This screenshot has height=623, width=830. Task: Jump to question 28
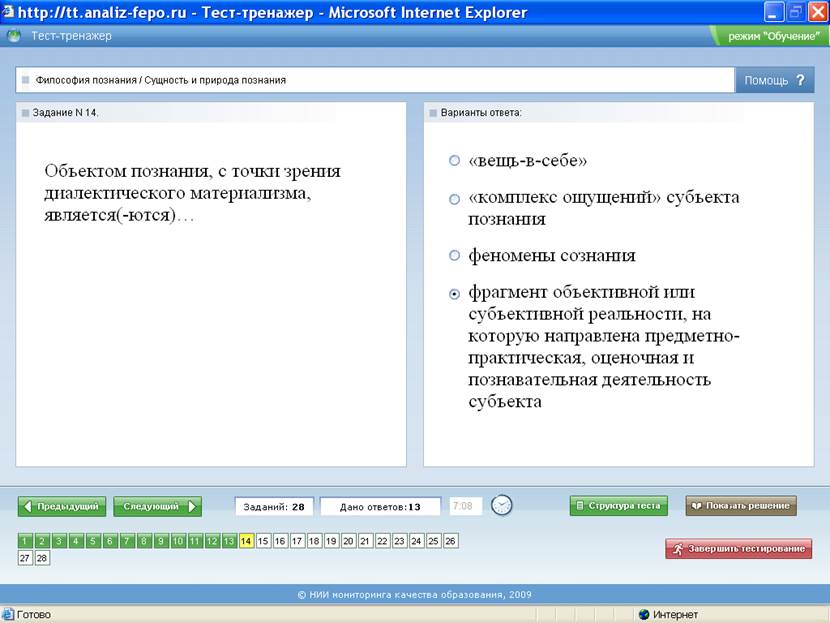(x=42, y=558)
